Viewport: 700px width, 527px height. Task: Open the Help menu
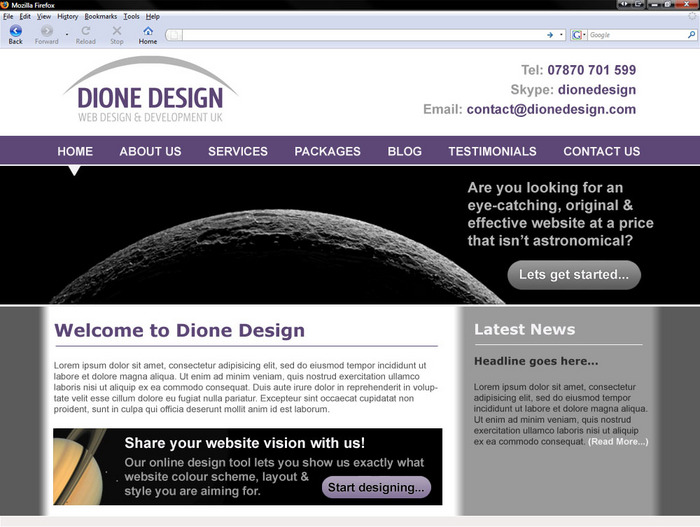click(153, 17)
